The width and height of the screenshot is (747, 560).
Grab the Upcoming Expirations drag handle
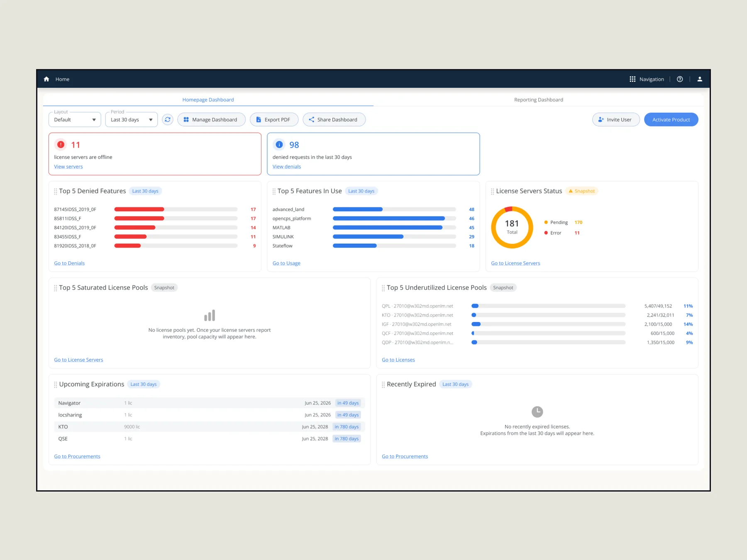point(56,385)
